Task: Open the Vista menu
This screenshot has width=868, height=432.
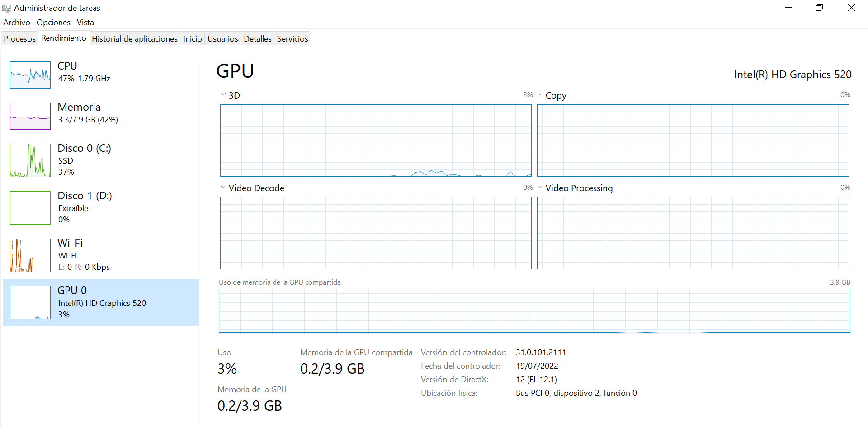Action: (85, 23)
